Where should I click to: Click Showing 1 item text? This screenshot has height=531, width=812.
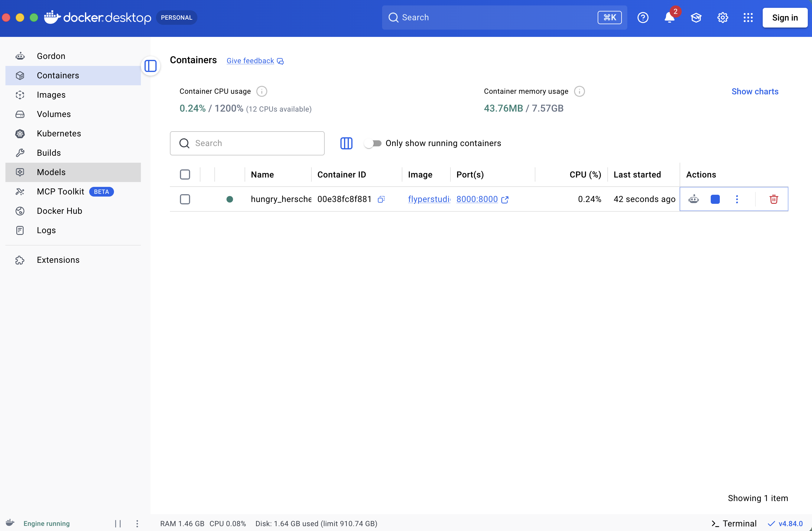(x=758, y=498)
